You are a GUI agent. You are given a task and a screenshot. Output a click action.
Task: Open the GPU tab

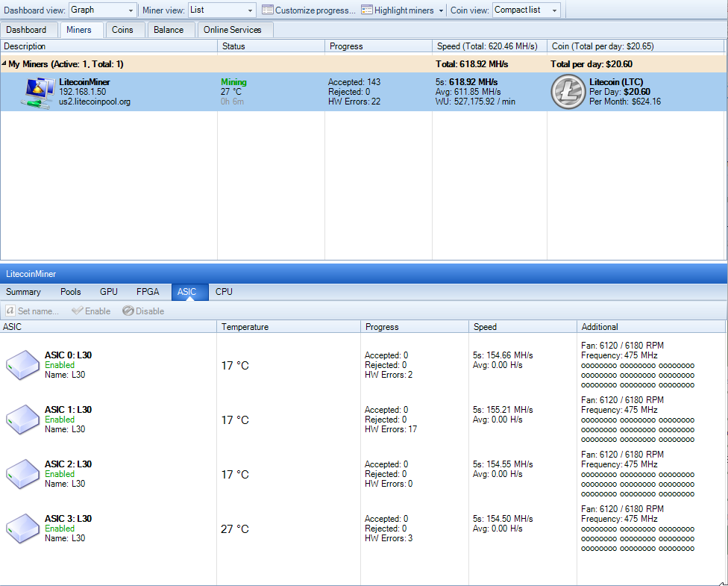tap(109, 292)
